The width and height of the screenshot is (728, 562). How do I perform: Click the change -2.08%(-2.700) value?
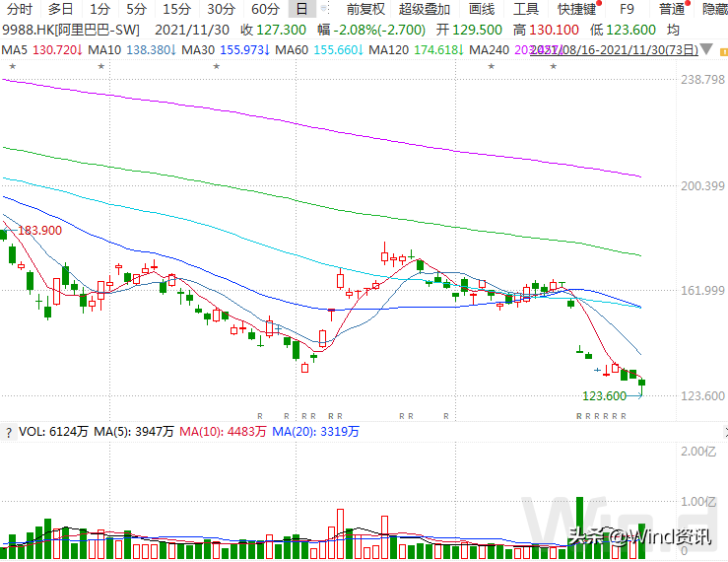click(379, 31)
